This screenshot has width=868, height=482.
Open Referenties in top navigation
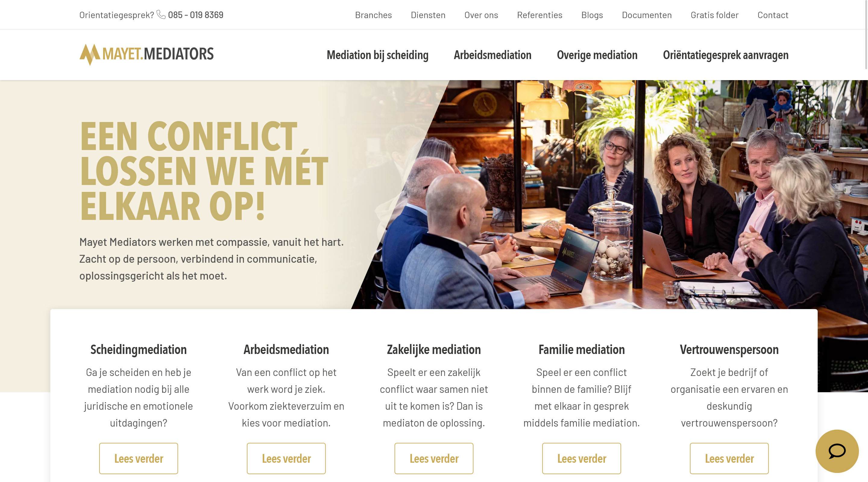pos(539,15)
